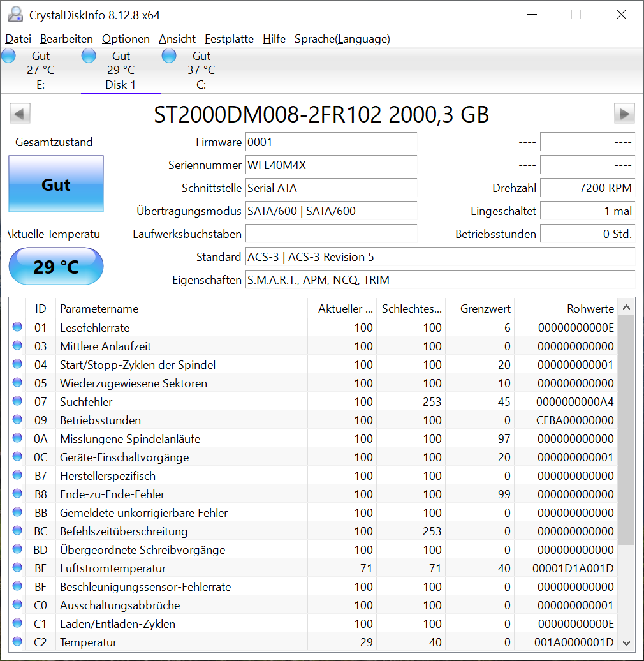Go to next disk with right arrow
This screenshot has height=661, width=644.
624,114
